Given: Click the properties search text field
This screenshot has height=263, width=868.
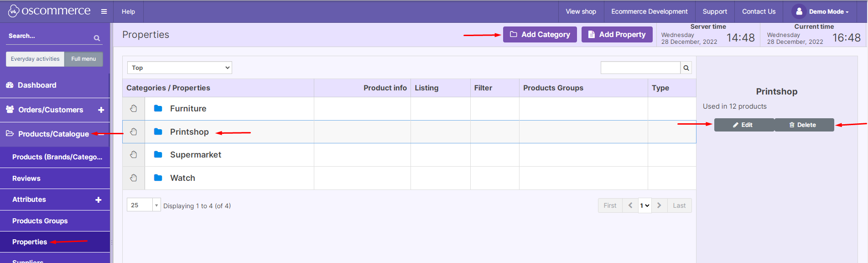Looking at the screenshot, I should click(x=640, y=68).
